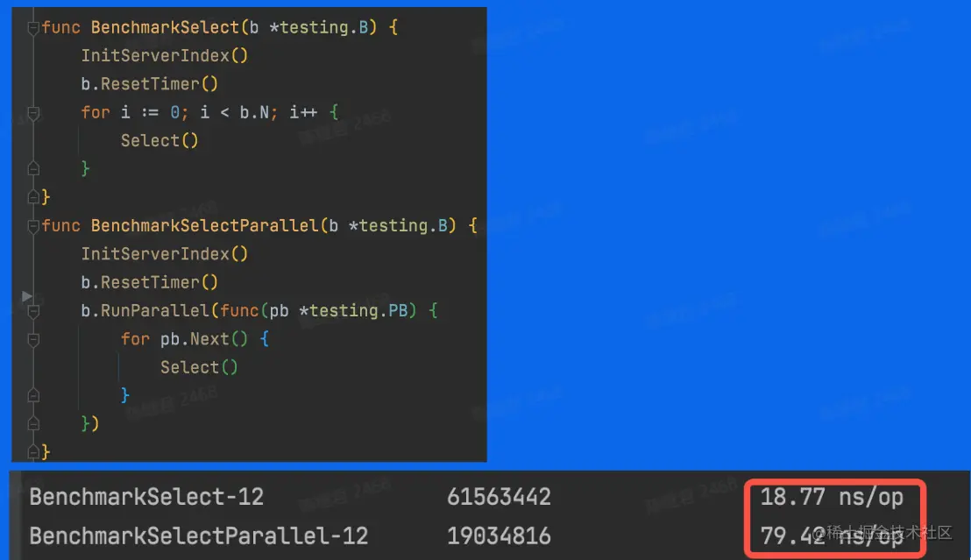Image resolution: width=971 pixels, height=560 pixels.
Task: Click the first InitServerIndex() call
Action: click(x=165, y=56)
